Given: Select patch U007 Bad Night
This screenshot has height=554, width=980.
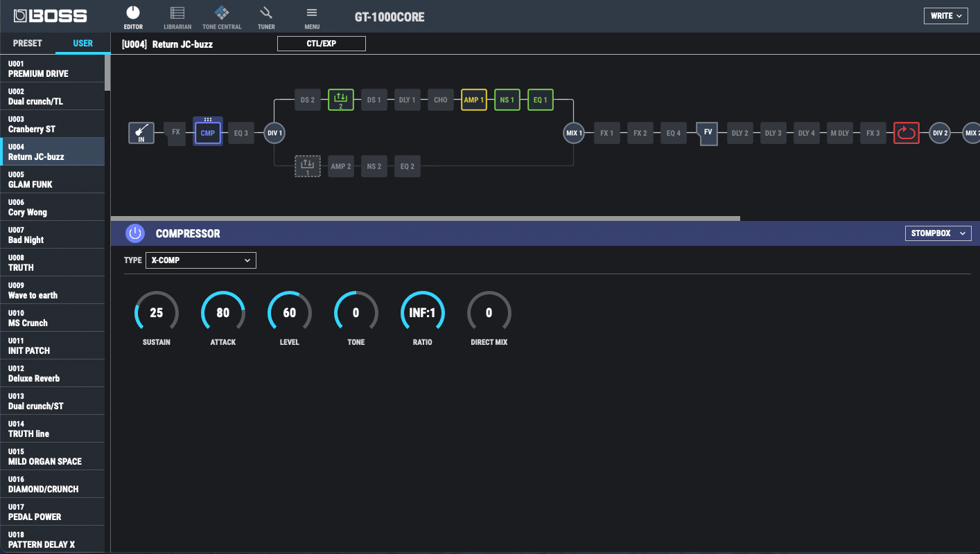Looking at the screenshot, I should [x=52, y=235].
